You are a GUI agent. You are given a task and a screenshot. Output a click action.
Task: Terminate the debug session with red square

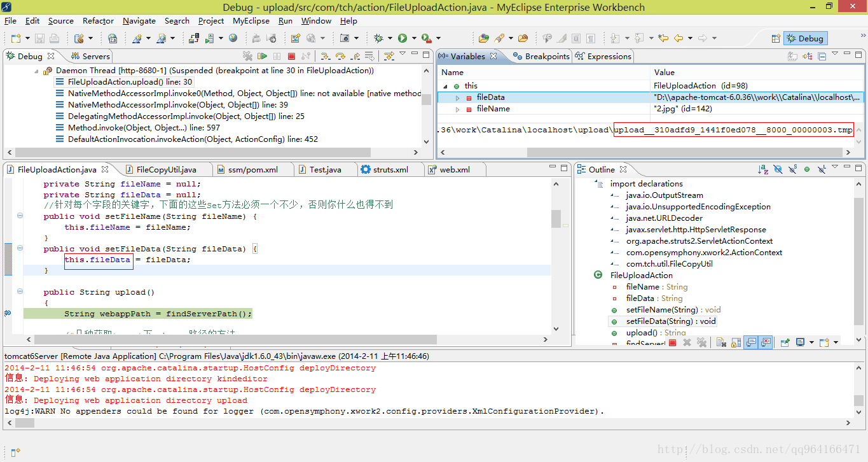pyautogui.click(x=291, y=56)
